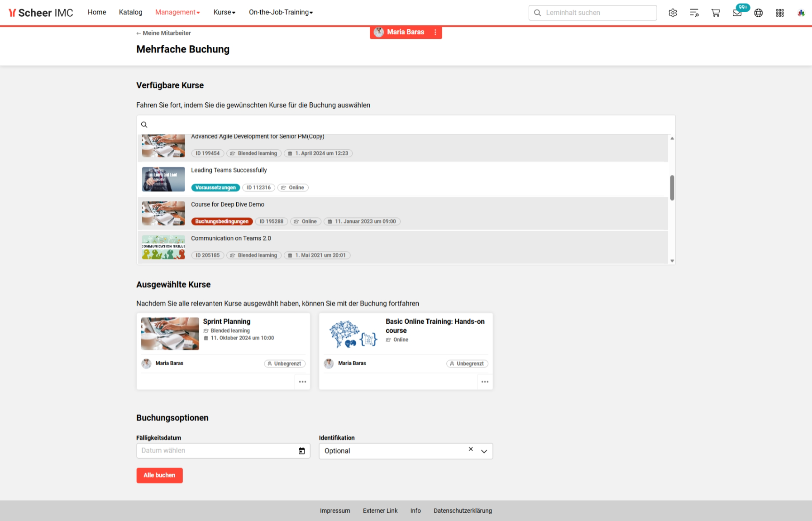This screenshot has width=812, height=521.
Task: Click the ID 205185 tag
Action: [208, 255]
